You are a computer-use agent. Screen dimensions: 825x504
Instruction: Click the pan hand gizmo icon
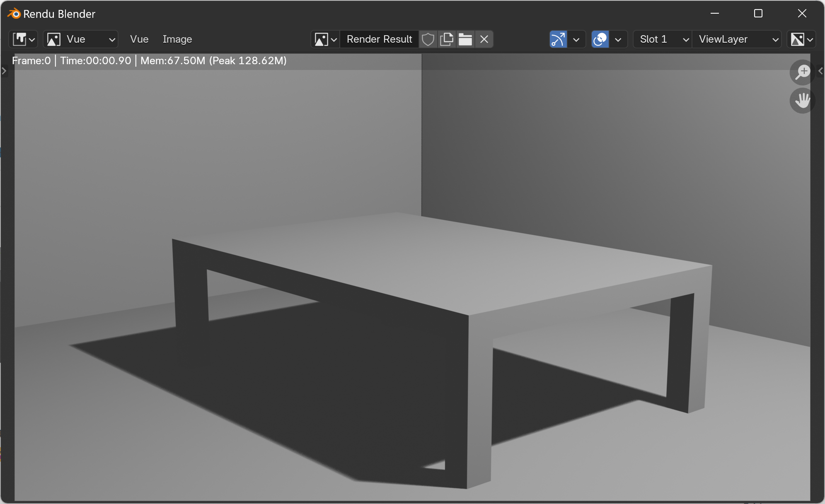point(802,101)
